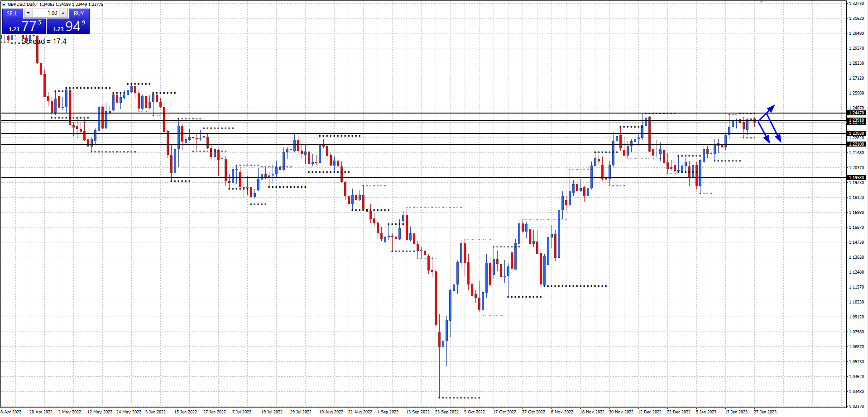868x417 pixels.
Task: Select the right downward blue arrow head
Action: pos(778,138)
